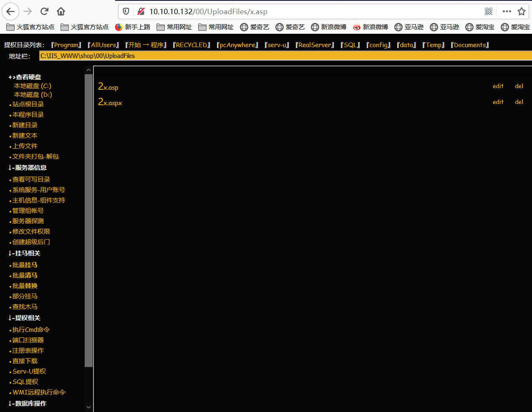Collapse the ↓-提权相关 section
Screen dimensions: 532x412
pyautogui.click(x=24, y=318)
